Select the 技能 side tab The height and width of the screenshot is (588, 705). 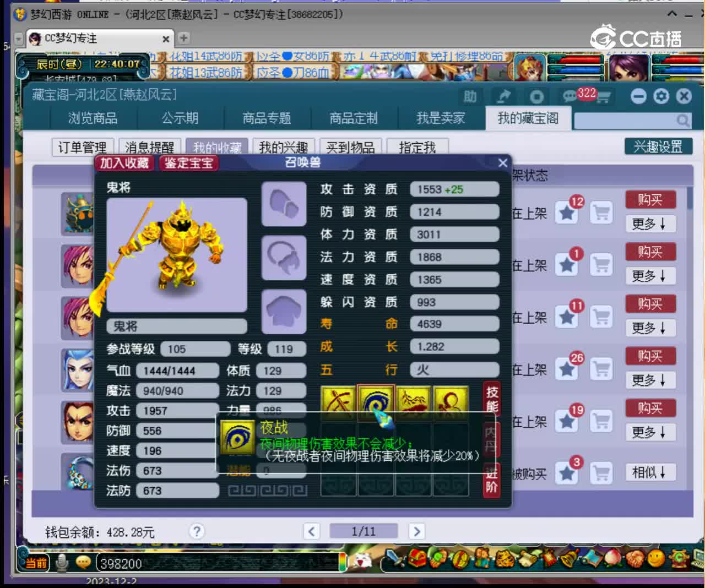coord(491,399)
